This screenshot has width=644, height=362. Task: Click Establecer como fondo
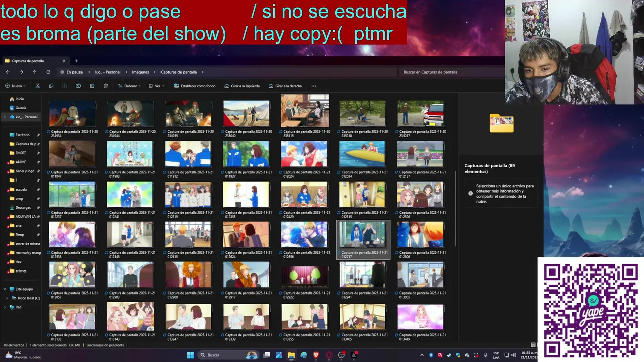tap(195, 86)
